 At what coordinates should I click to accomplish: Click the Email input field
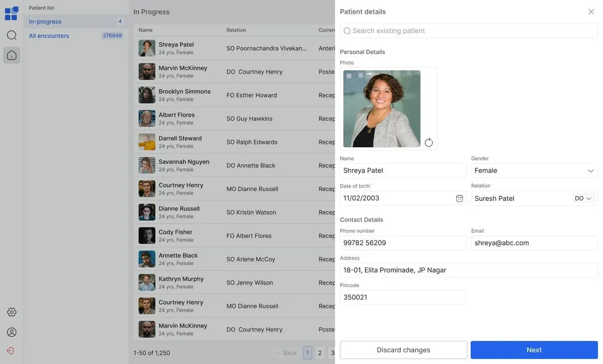(534, 243)
